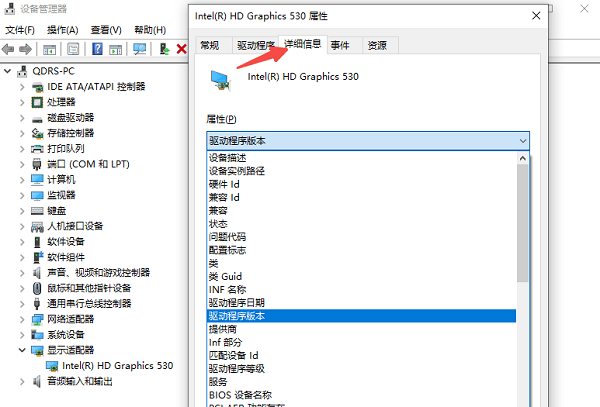Choose 硬件 Id in the property list
The width and height of the screenshot is (600, 407).
coord(361,184)
